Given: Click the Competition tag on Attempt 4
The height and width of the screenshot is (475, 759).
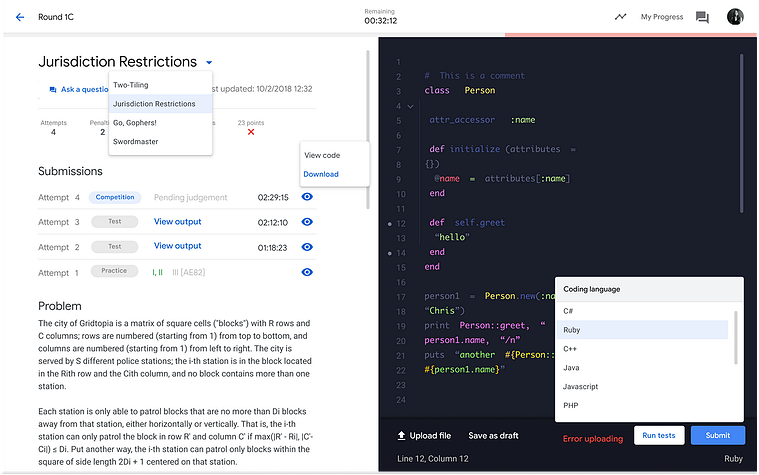Looking at the screenshot, I should 115,197.
